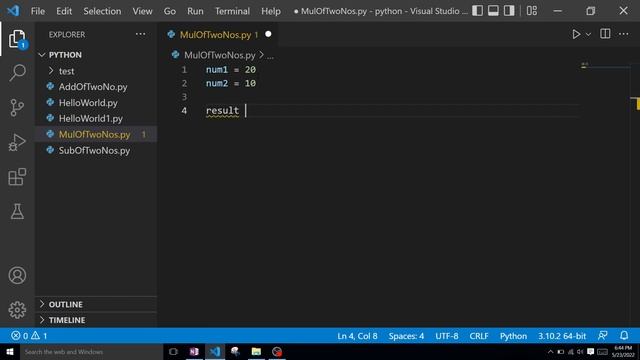The height and width of the screenshot is (360, 640).
Task: Expand the OUTLINE section
Action: pos(96,304)
